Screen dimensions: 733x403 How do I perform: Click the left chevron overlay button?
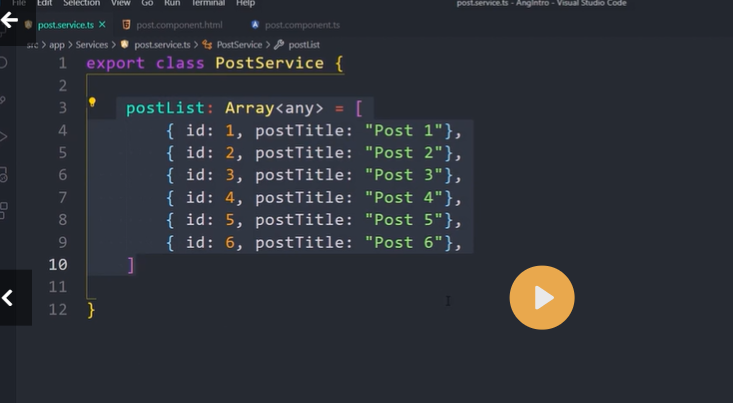tap(9, 298)
